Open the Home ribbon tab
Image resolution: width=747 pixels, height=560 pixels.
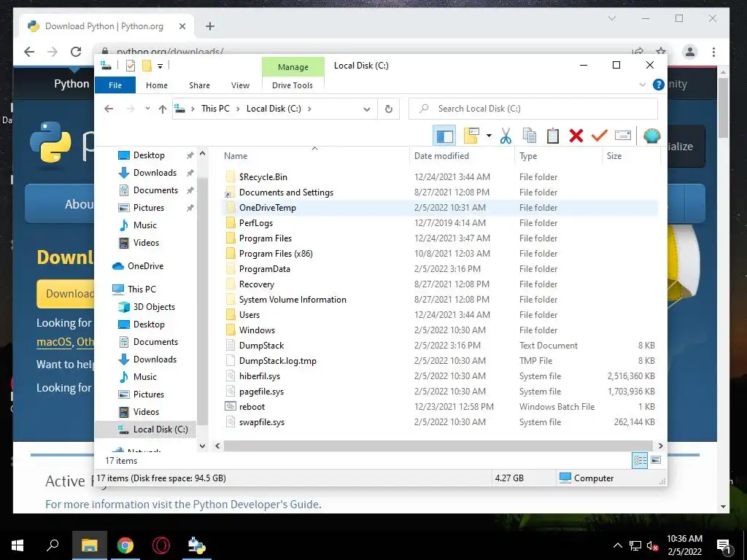pyautogui.click(x=157, y=85)
